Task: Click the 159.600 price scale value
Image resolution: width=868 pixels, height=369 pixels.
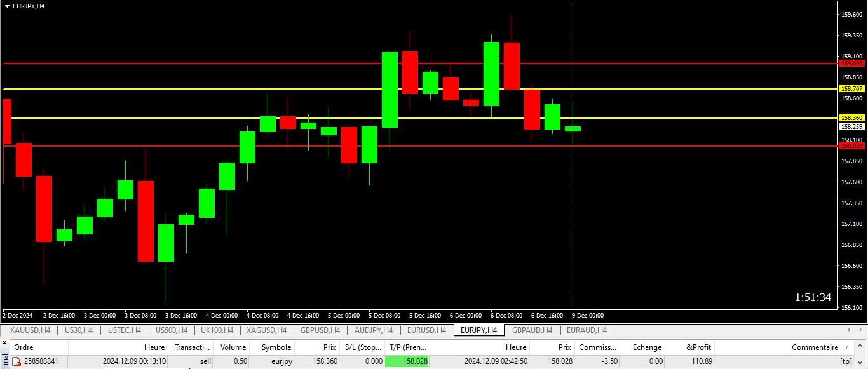Action: coord(851,15)
